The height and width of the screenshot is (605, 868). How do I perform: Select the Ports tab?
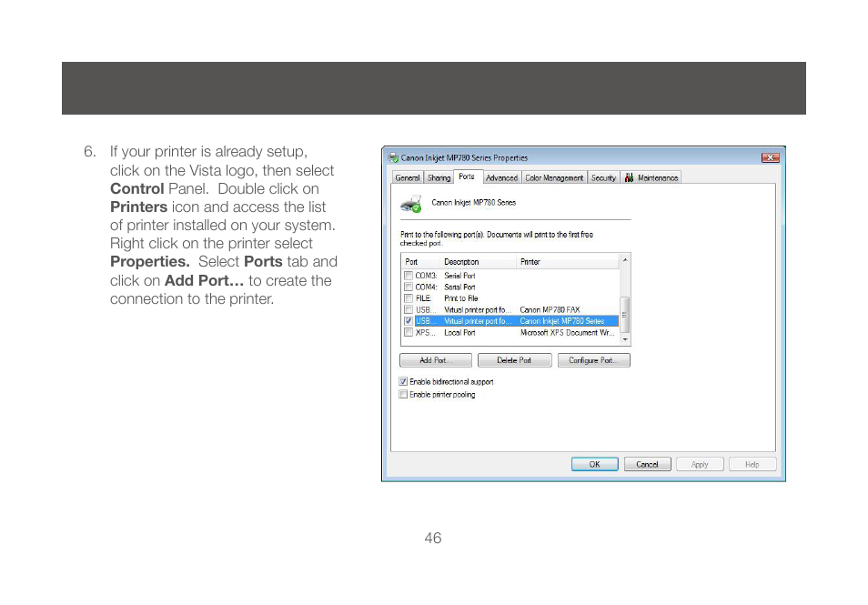pyautogui.click(x=467, y=176)
